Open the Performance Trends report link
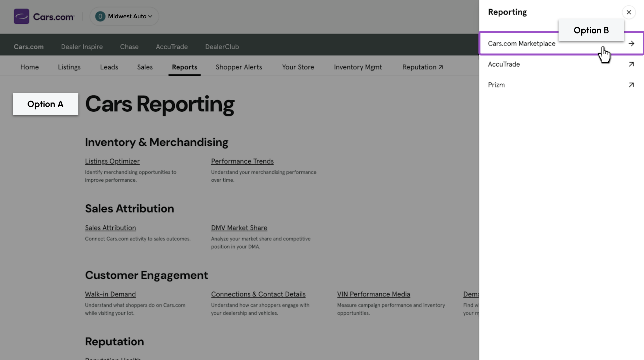The image size is (644, 360). pyautogui.click(x=242, y=161)
